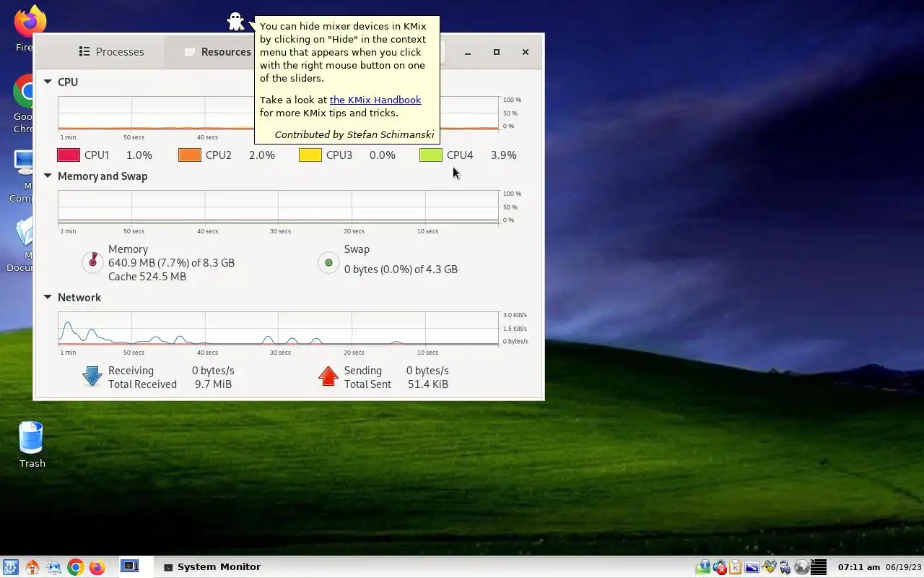Click the clock showing 07:11 am
The image size is (924, 578).
(x=859, y=567)
